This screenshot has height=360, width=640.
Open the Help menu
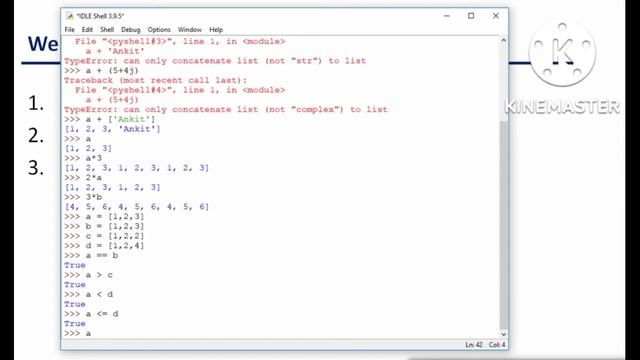[x=216, y=30]
